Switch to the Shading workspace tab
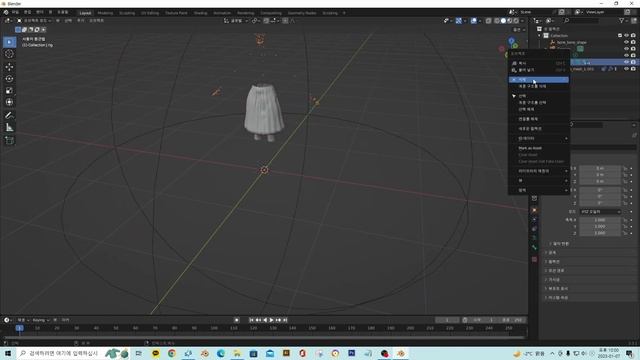 click(200, 13)
